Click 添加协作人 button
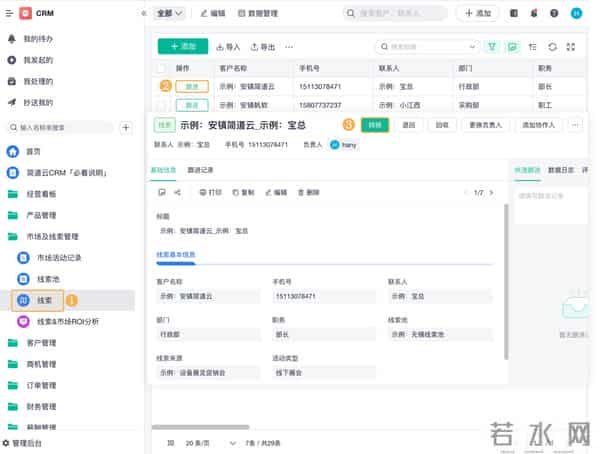The image size is (600, 454). 538,125
